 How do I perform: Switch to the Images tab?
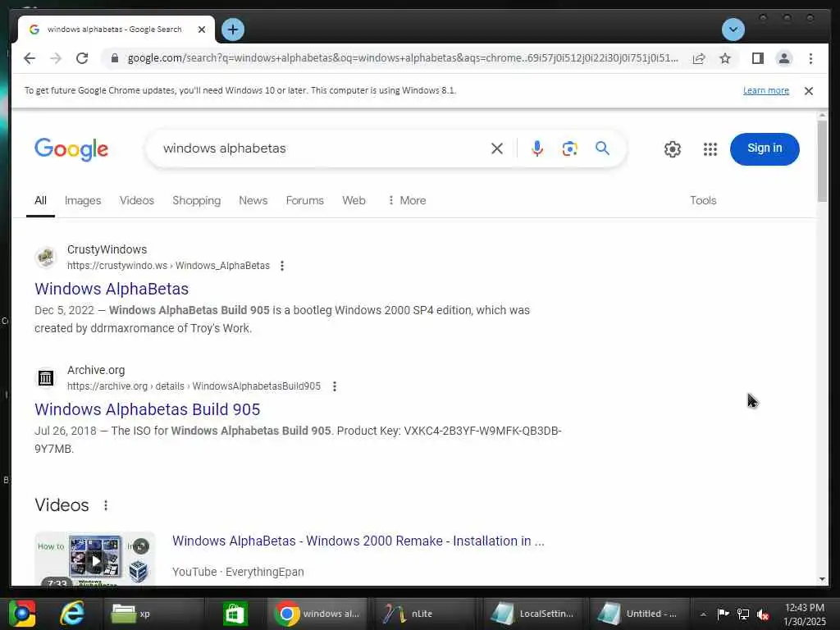[83, 200]
